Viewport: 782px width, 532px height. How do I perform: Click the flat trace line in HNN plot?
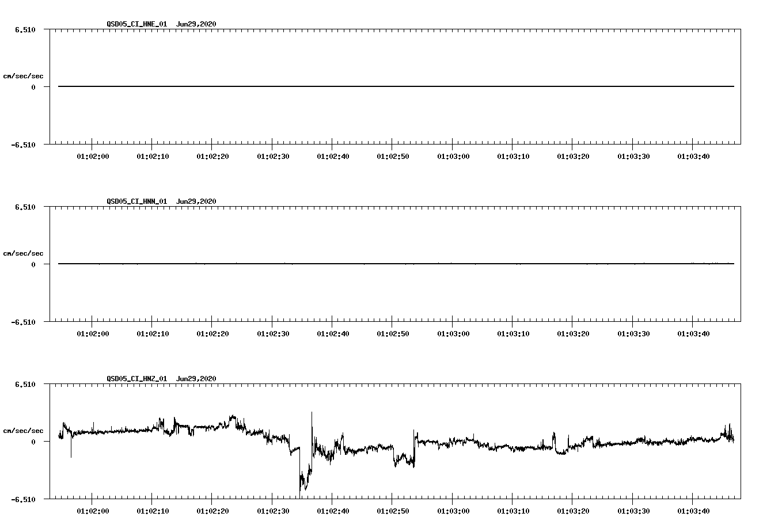[x=396, y=264]
